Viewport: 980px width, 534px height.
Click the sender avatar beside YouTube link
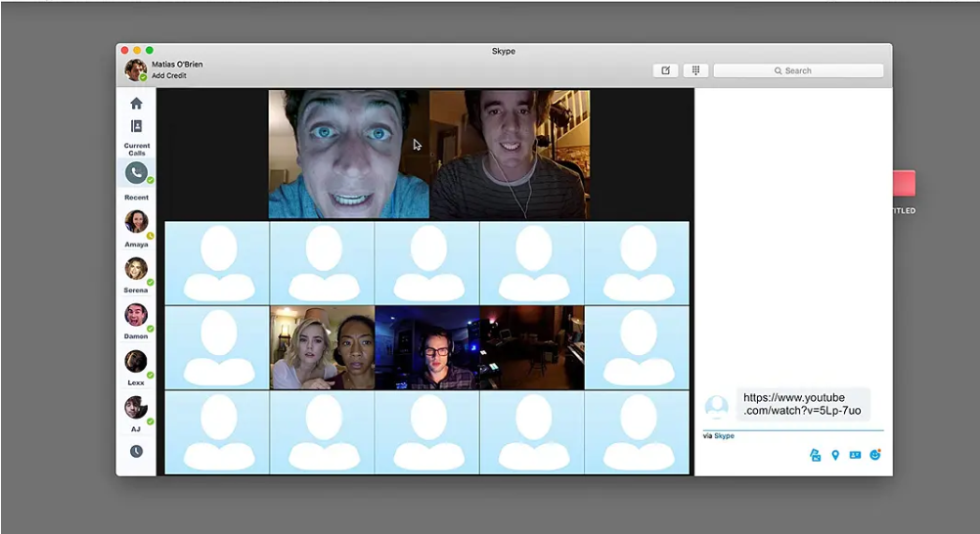(717, 407)
